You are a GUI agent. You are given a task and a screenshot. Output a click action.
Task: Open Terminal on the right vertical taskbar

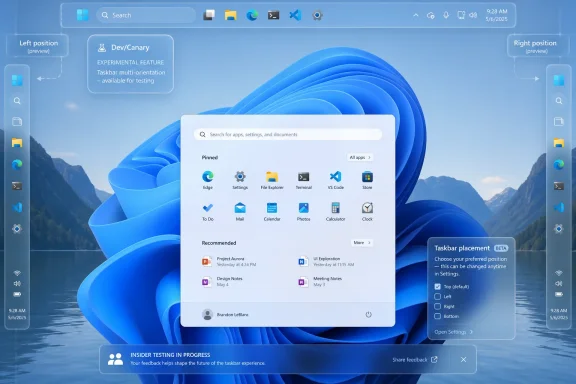point(559,186)
